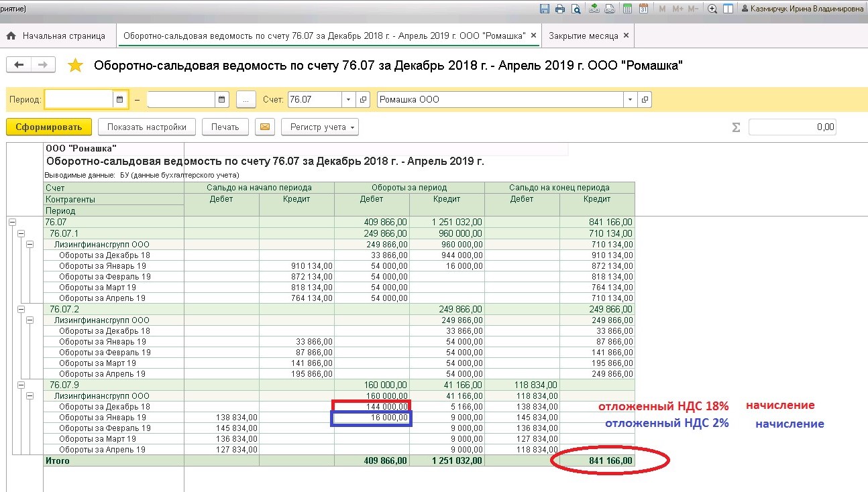Open the calculator icon in top toolbar

pyautogui.click(x=627, y=9)
